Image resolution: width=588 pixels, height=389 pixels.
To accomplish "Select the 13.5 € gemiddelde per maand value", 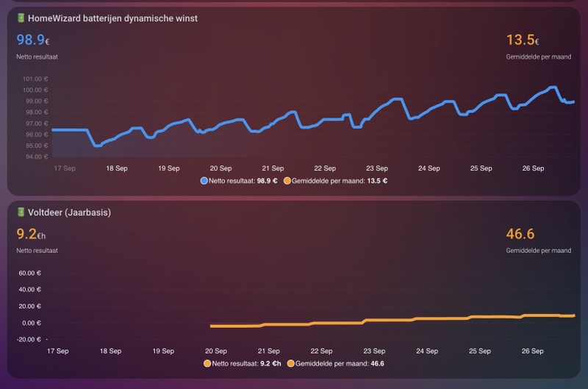I will pyautogui.click(x=523, y=40).
